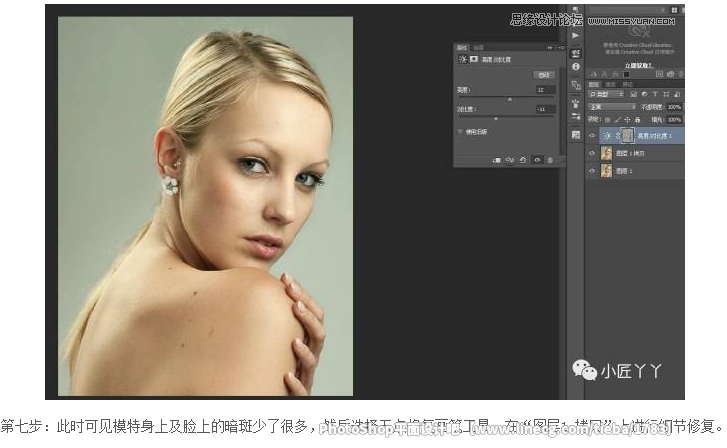Select the 图层 1 layer thumbnail
Viewport: 727px width, 448px height.
(x=606, y=171)
